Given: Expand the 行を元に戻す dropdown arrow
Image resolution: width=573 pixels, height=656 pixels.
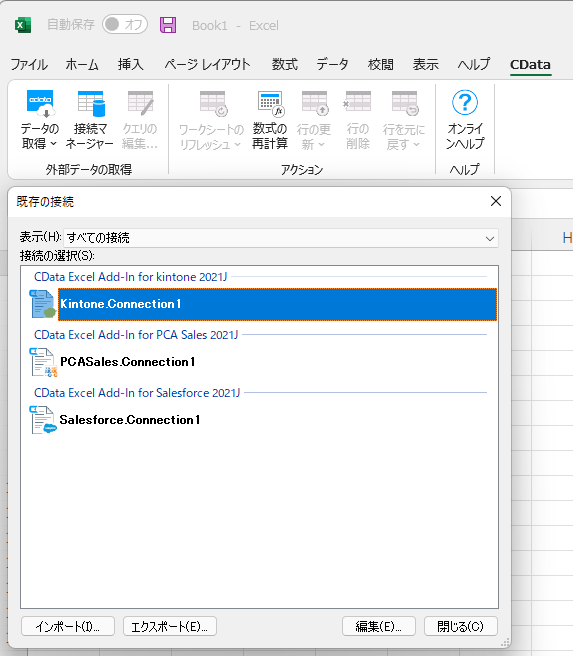Looking at the screenshot, I should point(417,144).
